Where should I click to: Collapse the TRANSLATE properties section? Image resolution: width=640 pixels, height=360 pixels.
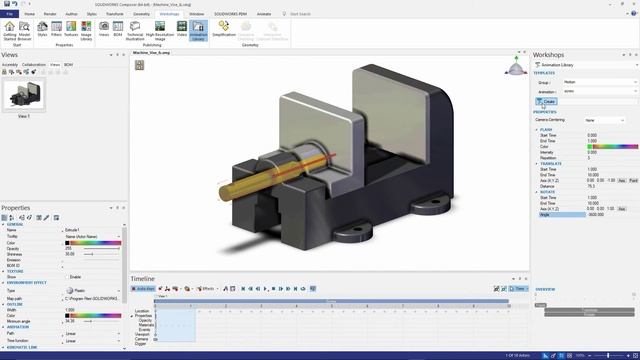(x=537, y=164)
